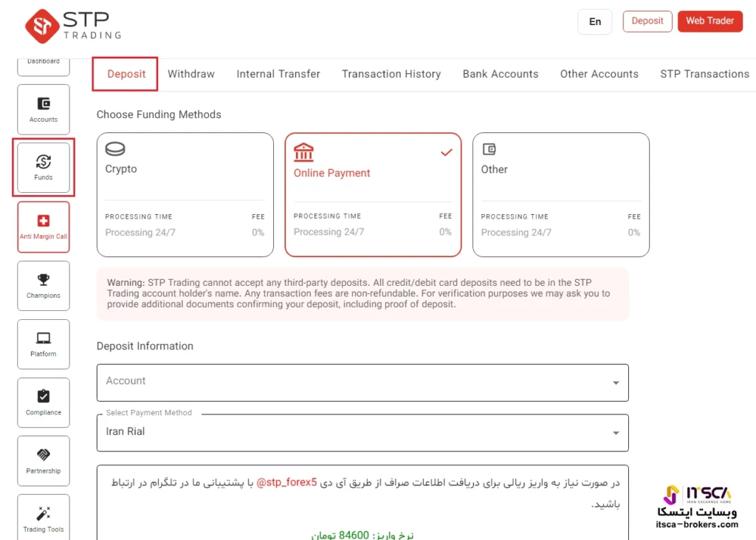
Task: Expand the Account dropdown
Action: click(x=362, y=383)
